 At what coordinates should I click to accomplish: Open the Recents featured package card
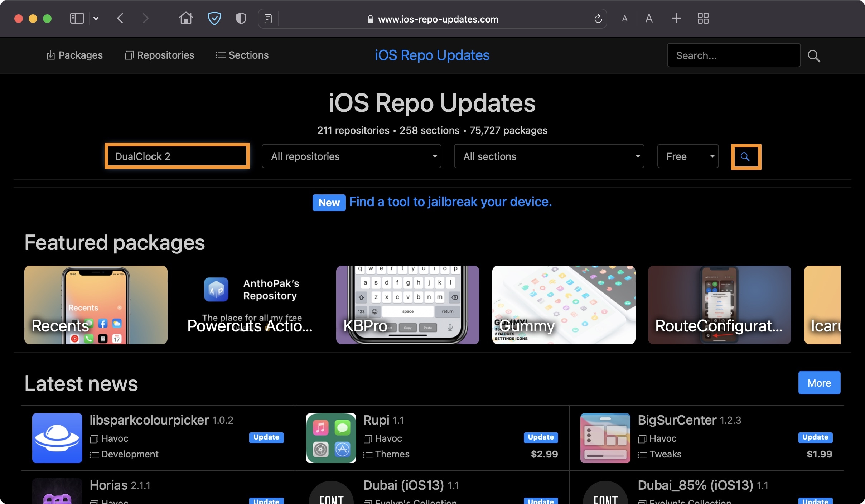click(96, 305)
